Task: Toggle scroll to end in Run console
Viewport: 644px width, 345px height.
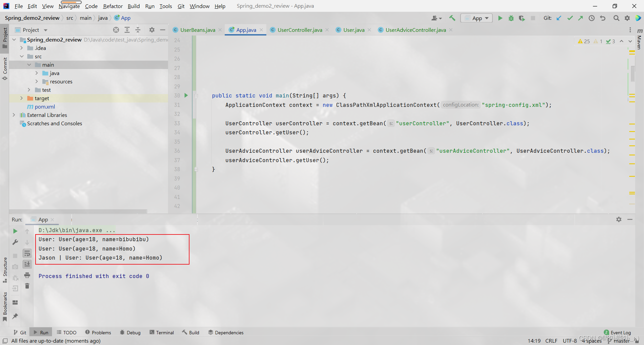Action: point(27,264)
